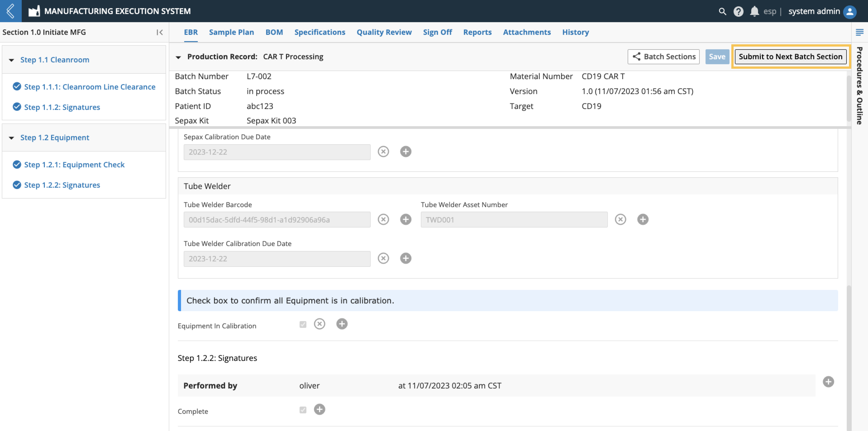Go to the Quality Review tab
The image size is (868, 431).
(x=384, y=32)
